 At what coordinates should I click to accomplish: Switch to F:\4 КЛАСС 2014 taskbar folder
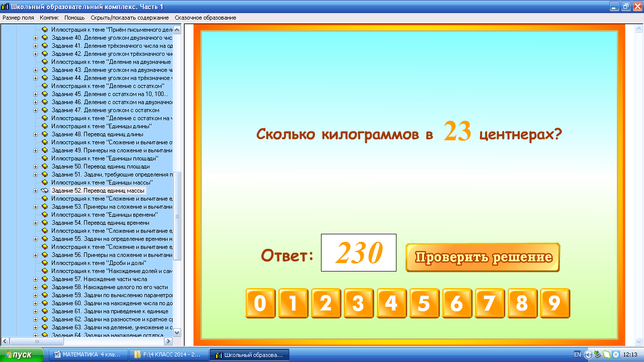(169, 354)
